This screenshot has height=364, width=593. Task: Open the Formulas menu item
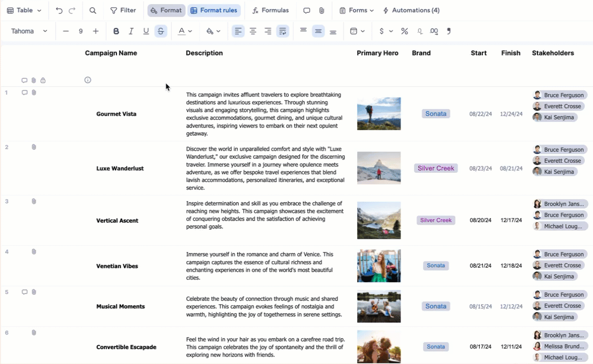click(x=270, y=10)
